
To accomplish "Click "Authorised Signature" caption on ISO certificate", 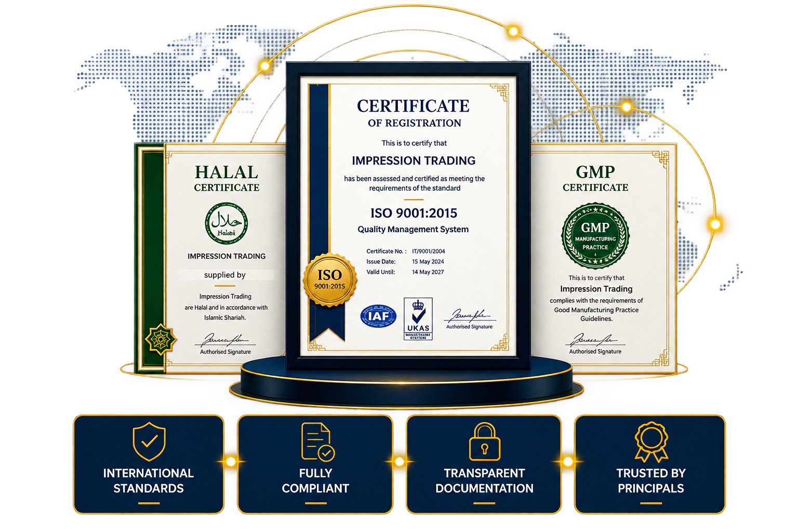I will pos(469,327).
